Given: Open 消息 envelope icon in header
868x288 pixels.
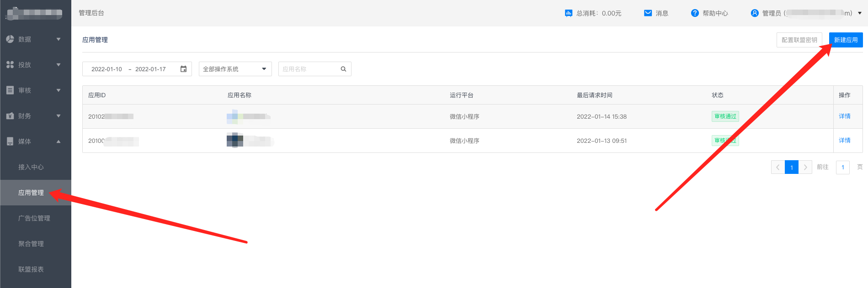Looking at the screenshot, I should pos(648,13).
